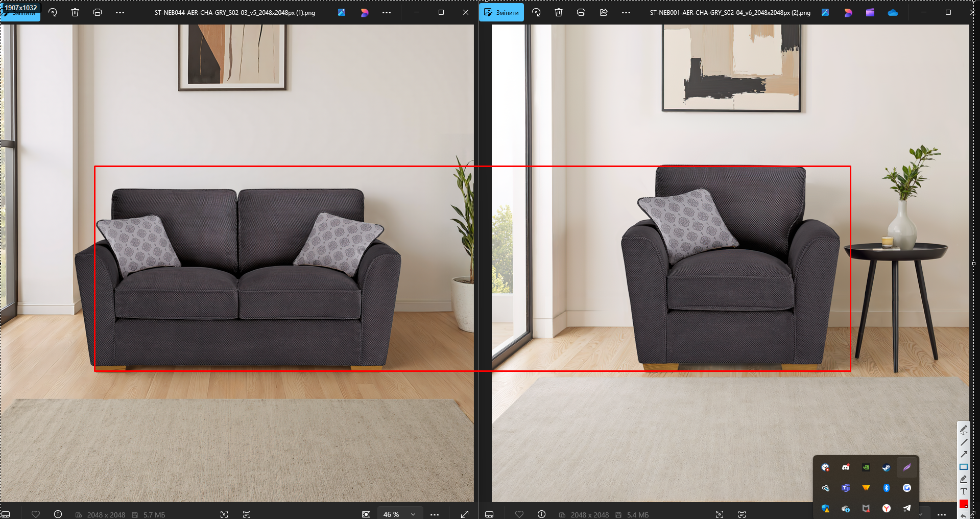Open the colorful swirl Designer icon in right window
The image size is (980, 519).
[848, 12]
